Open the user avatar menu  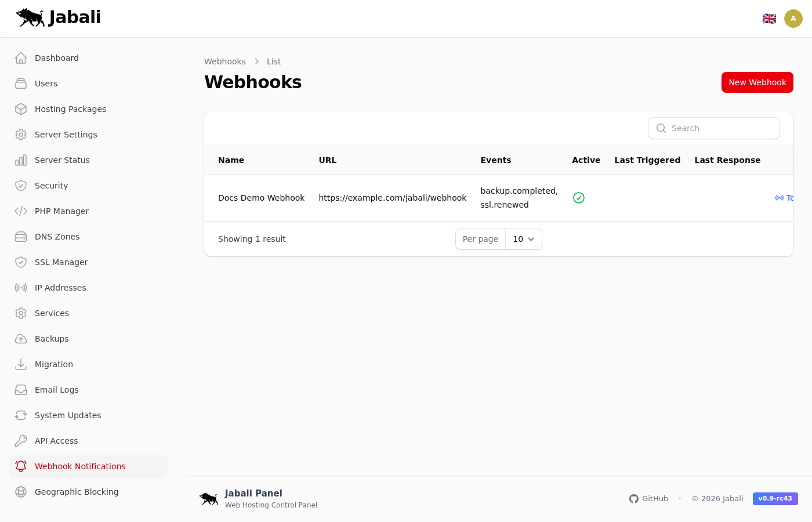click(793, 19)
